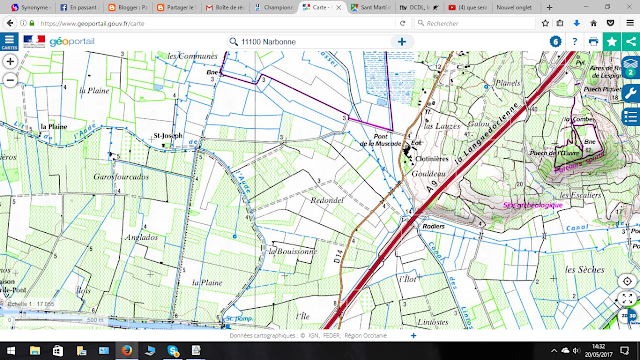This screenshot has height=360, width=640.
Task: Open File Explorer from the taskbar
Action: pyautogui.click(x=35, y=351)
